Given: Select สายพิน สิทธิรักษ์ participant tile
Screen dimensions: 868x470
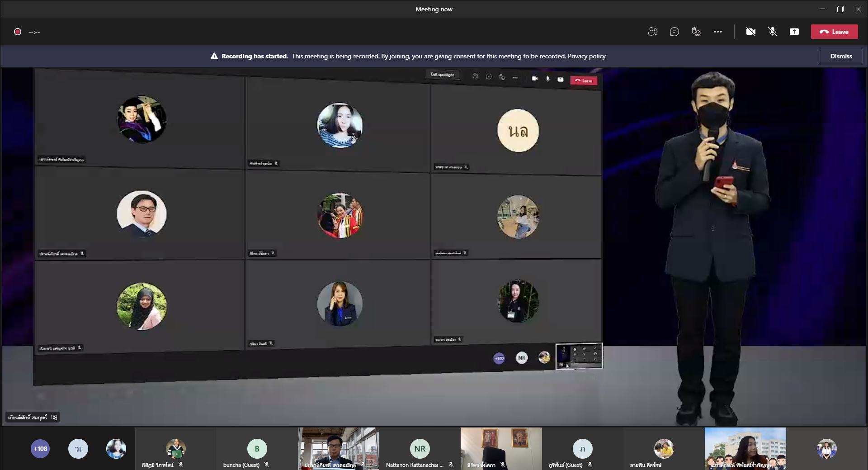Looking at the screenshot, I should click(664, 449).
